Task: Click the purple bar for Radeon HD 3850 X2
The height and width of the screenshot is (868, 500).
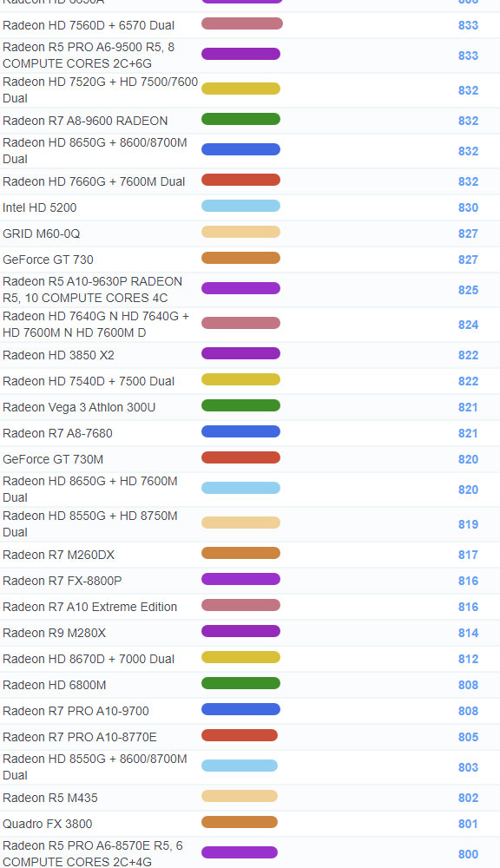Action: coord(240,354)
